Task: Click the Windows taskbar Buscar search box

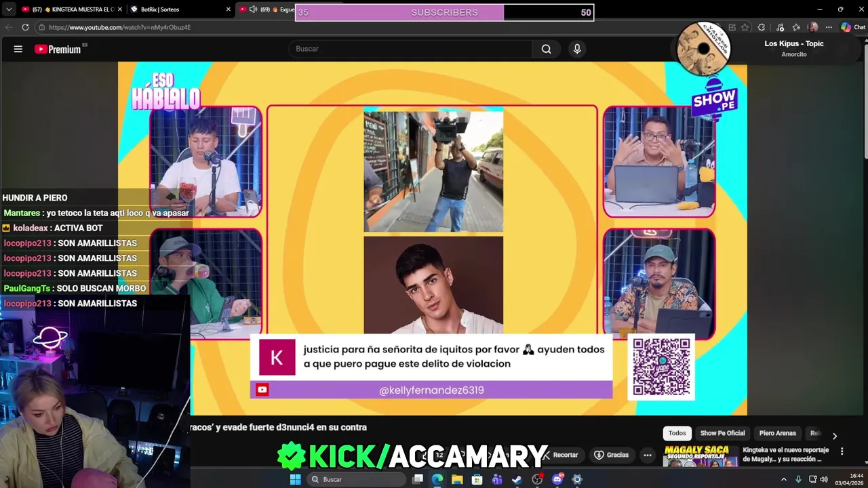Action: click(356, 479)
